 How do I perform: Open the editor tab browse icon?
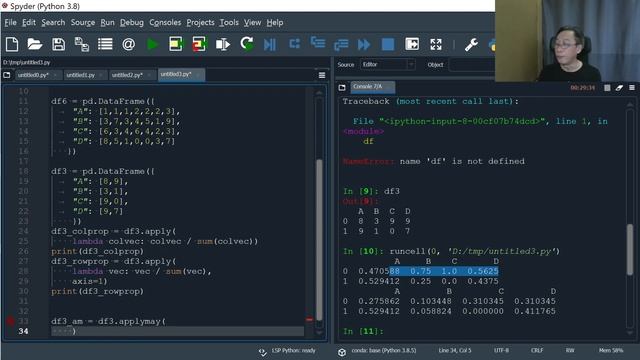click(x=7, y=75)
